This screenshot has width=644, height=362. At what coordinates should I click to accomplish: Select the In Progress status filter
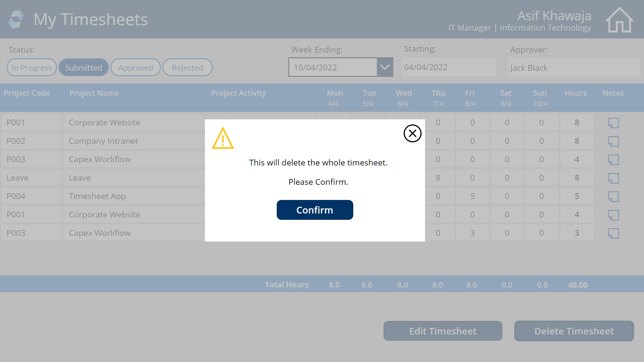click(x=32, y=68)
